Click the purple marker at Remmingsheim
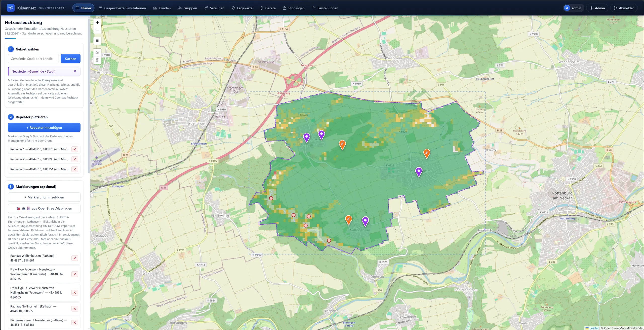The image size is (644, 330). (x=419, y=172)
